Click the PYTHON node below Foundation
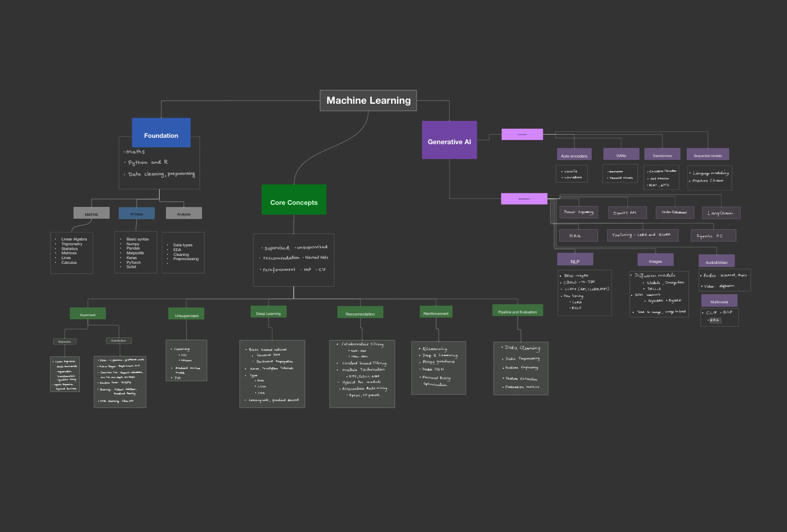 pos(136,213)
